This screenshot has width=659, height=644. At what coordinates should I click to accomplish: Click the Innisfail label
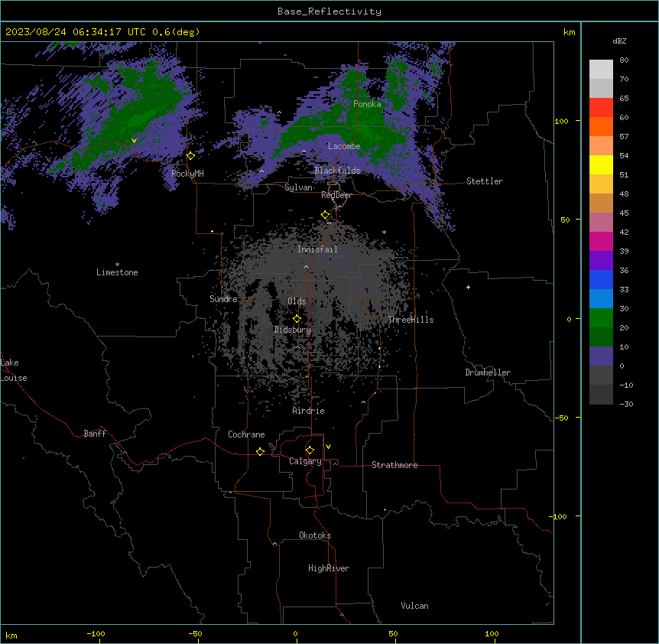(317, 249)
